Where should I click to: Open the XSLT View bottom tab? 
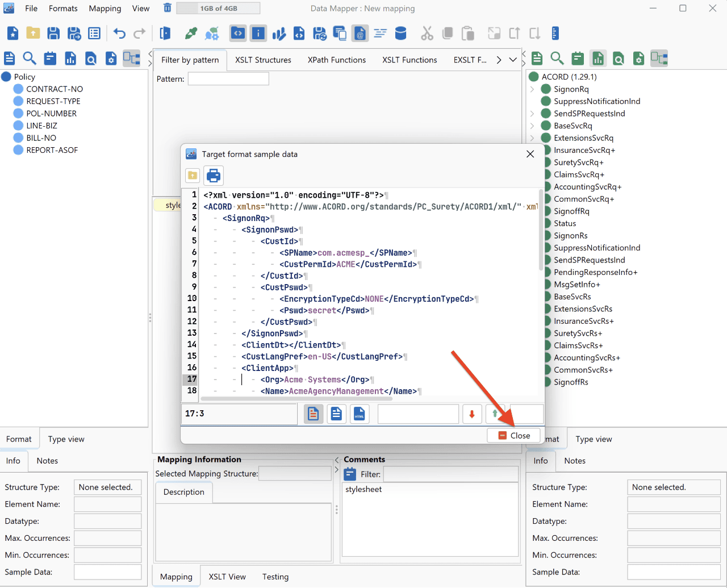227,577
